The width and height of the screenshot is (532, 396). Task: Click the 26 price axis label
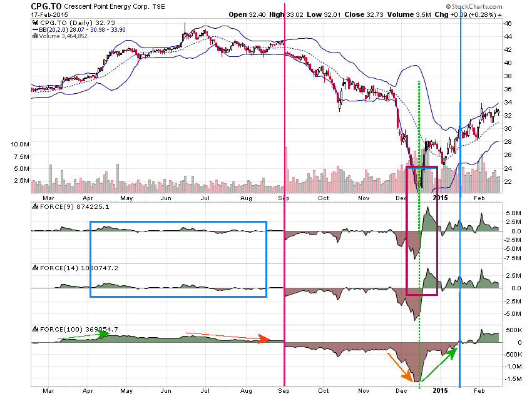pyautogui.click(x=508, y=155)
